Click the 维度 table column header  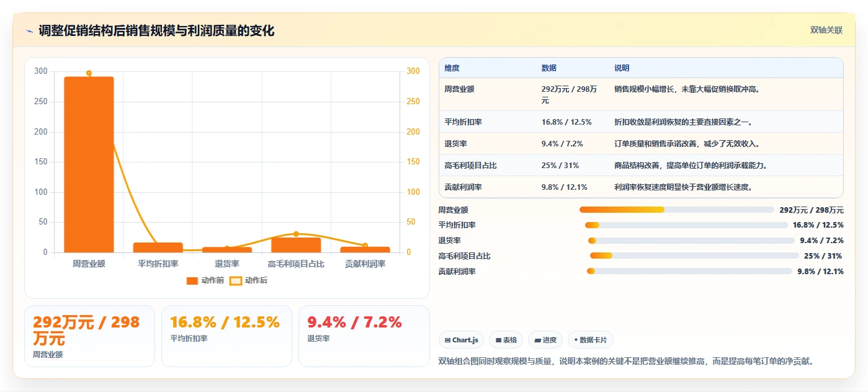coord(452,68)
